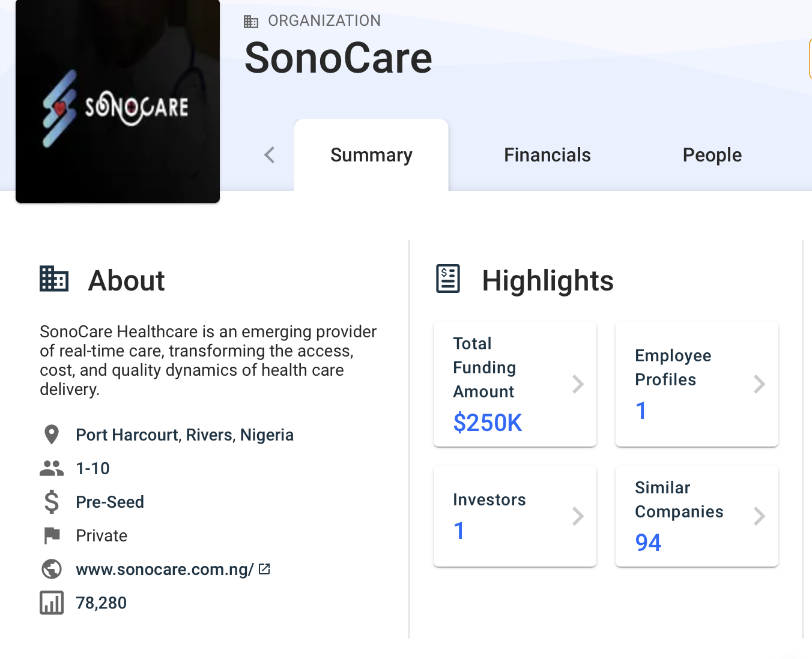Switch to the Financials tab

coord(547,155)
